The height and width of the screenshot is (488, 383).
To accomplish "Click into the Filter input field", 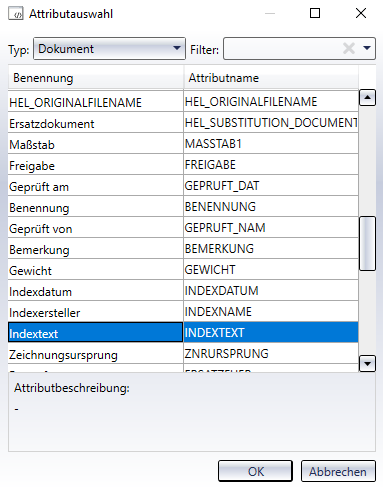I will [283, 49].
